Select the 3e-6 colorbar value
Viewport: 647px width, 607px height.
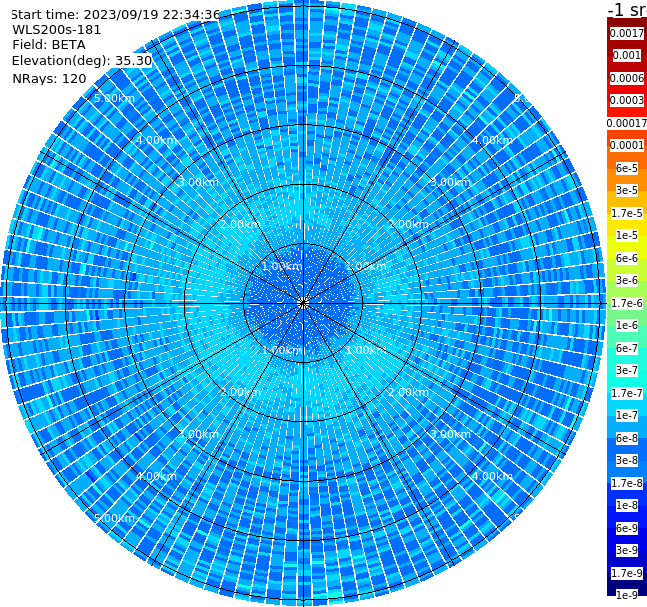click(627, 280)
